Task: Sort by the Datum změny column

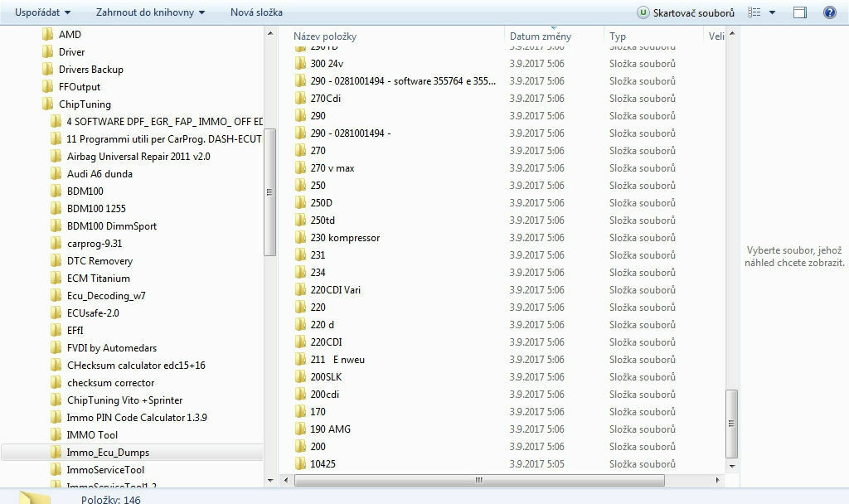Action: (541, 36)
